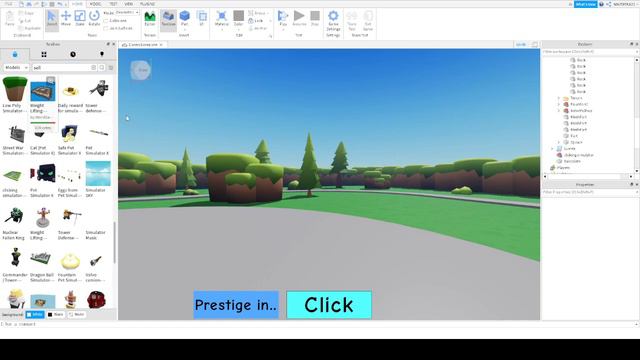
Task: Open Team Test in the ribbon
Action: tap(352, 20)
